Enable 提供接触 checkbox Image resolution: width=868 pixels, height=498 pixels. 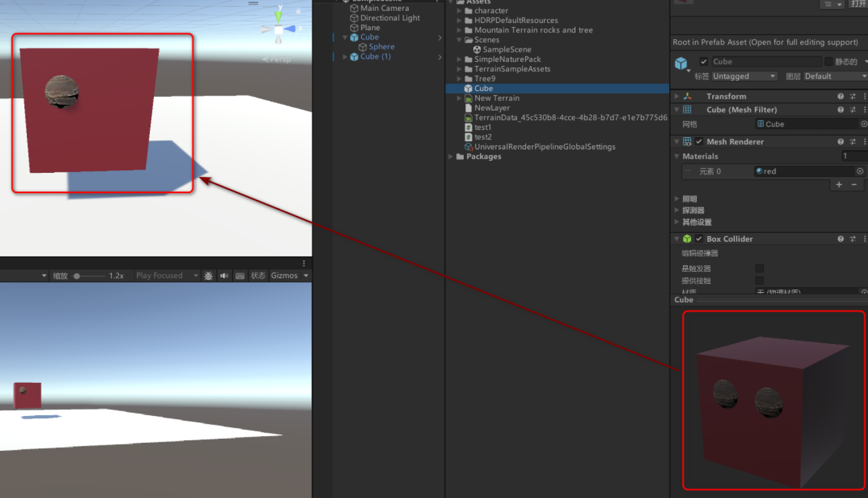pyautogui.click(x=759, y=281)
